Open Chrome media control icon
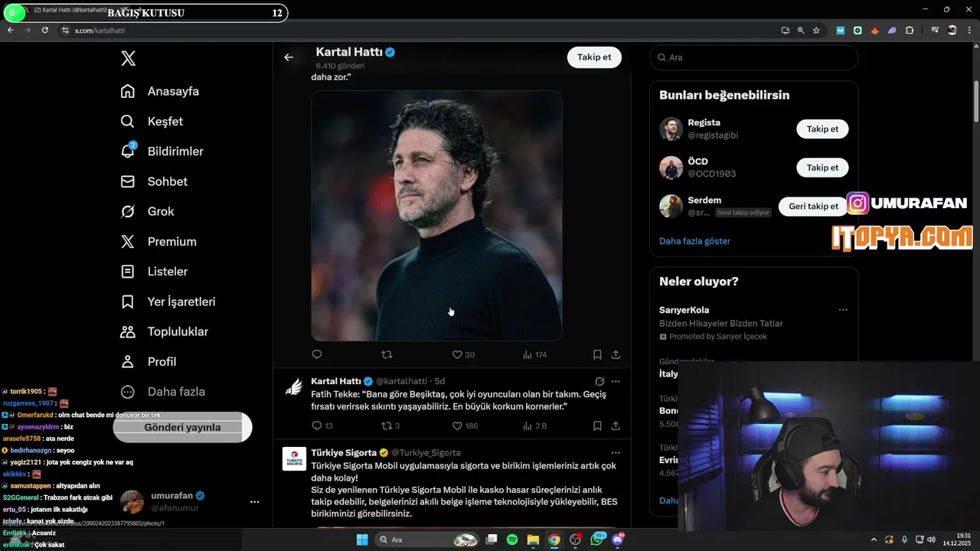The image size is (980, 551). tap(935, 31)
